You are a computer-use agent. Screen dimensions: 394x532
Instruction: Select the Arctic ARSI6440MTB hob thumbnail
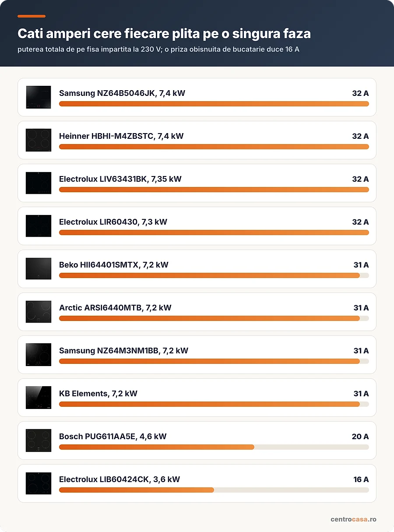coord(39,312)
